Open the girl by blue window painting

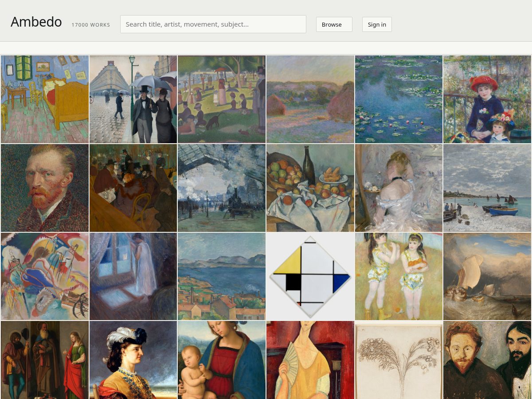(x=133, y=277)
